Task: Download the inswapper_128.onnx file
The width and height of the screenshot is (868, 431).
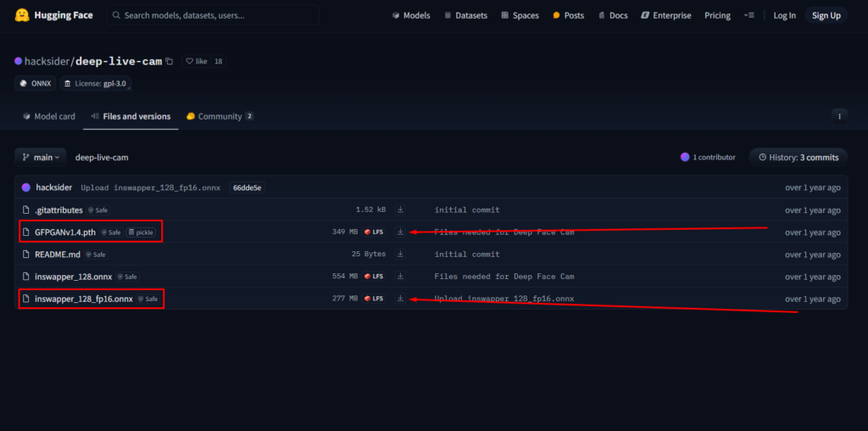Action: [400, 277]
